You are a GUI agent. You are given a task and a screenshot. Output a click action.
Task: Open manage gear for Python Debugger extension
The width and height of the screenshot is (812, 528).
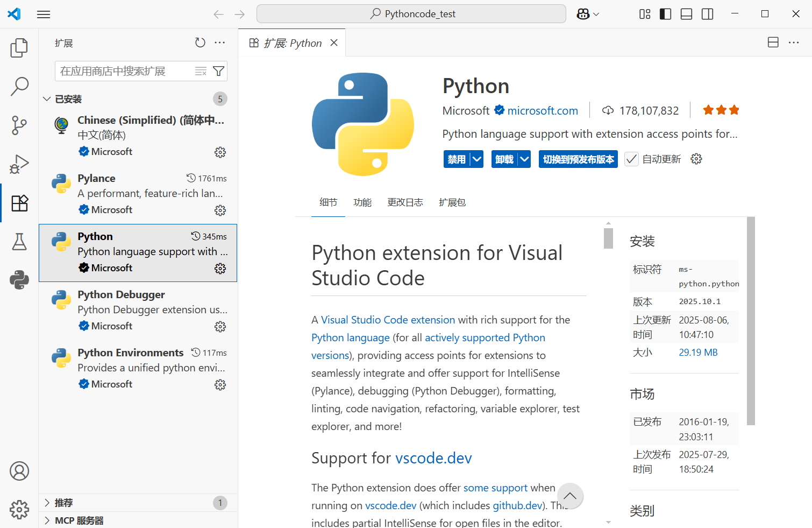coord(220,327)
